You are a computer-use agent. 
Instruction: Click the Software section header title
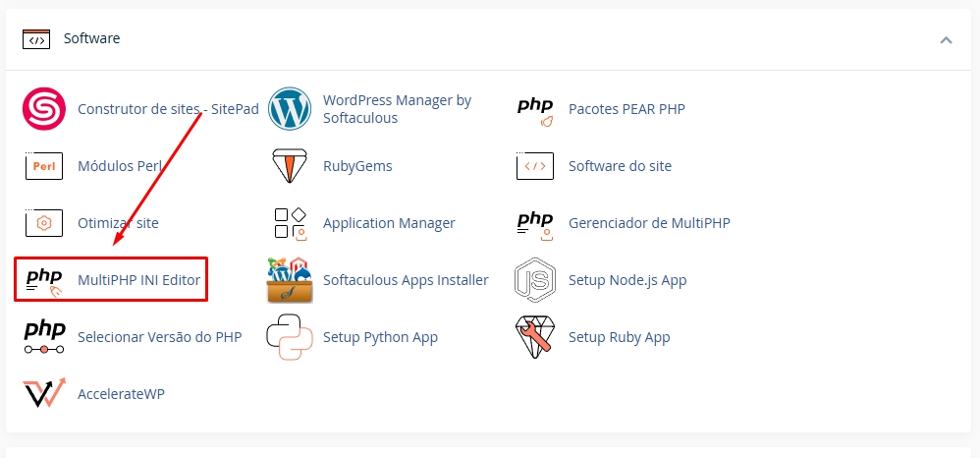tap(91, 38)
